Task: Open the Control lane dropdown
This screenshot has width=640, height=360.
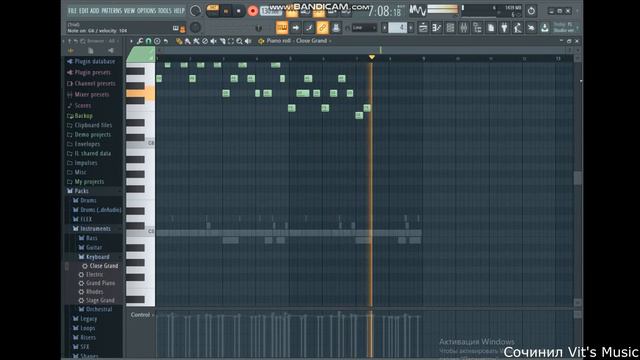Action: point(142,315)
